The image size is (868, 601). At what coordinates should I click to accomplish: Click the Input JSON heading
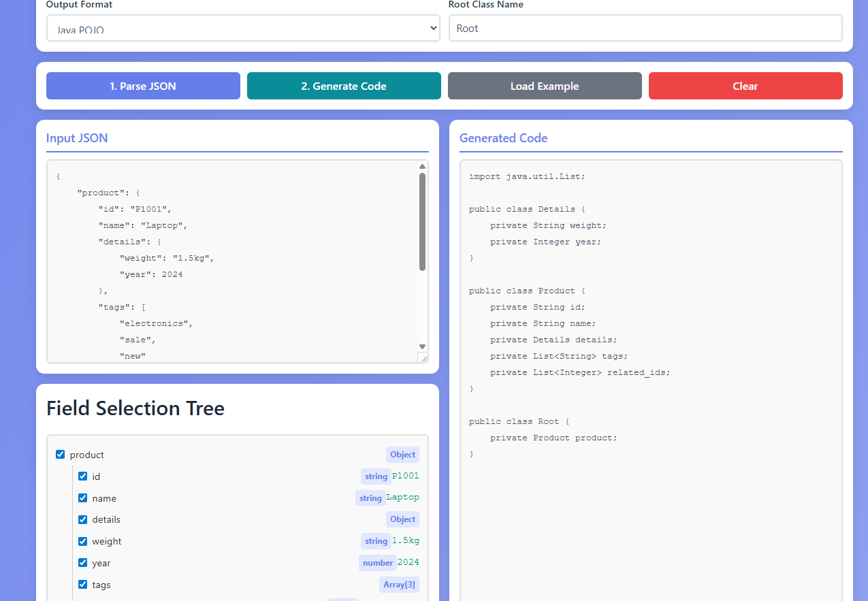[x=77, y=137]
